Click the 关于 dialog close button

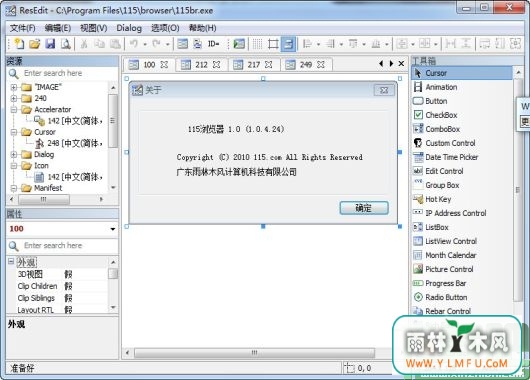[384, 90]
